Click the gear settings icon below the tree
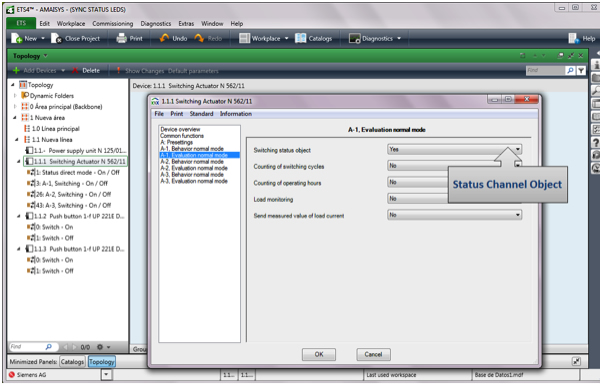Image resolution: width=600 pixels, height=385 pixels. pyautogui.click(x=99, y=347)
